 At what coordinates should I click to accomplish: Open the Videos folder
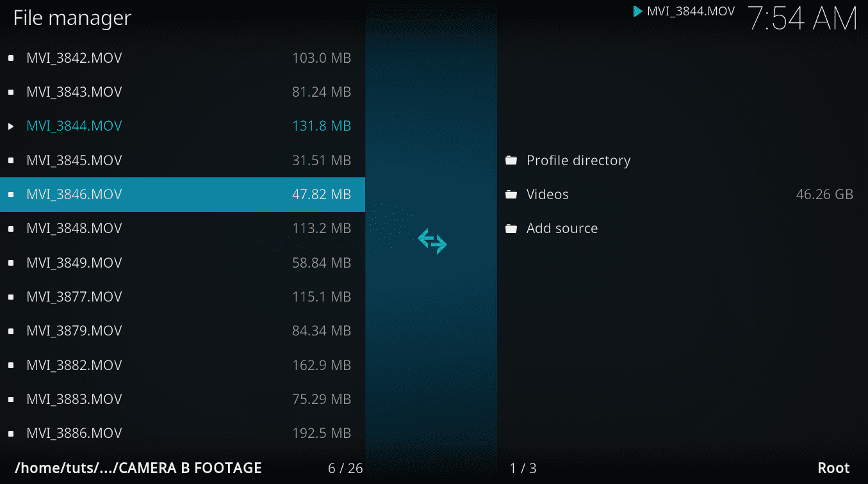point(547,194)
